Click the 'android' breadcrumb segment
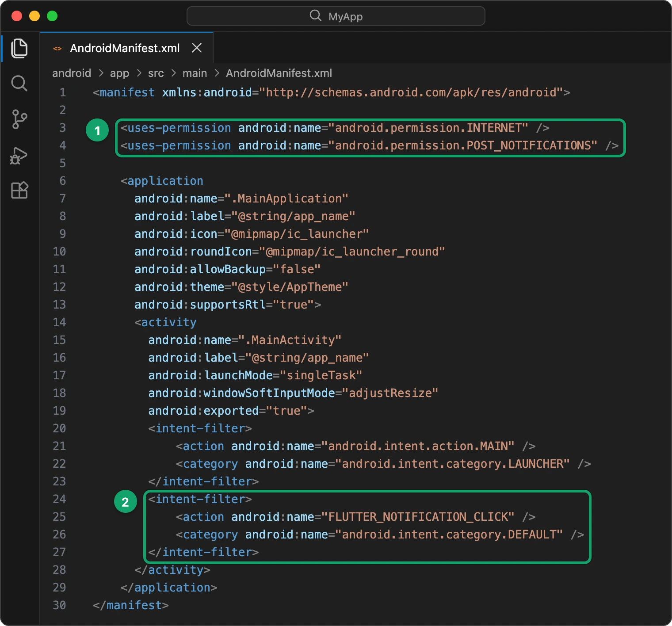The height and width of the screenshot is (626, 672). 72,73
